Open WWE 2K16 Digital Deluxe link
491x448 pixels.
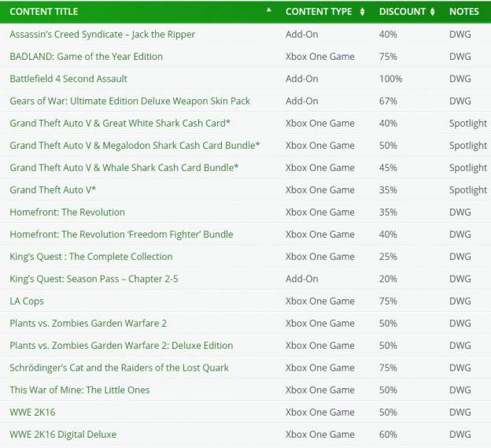63,435
